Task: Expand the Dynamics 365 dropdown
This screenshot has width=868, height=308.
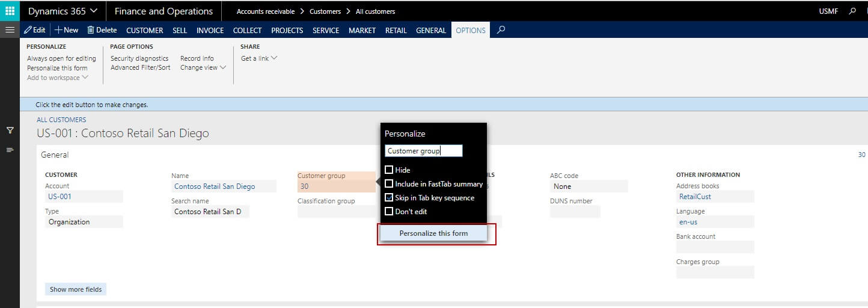Action: click(63, 11)
